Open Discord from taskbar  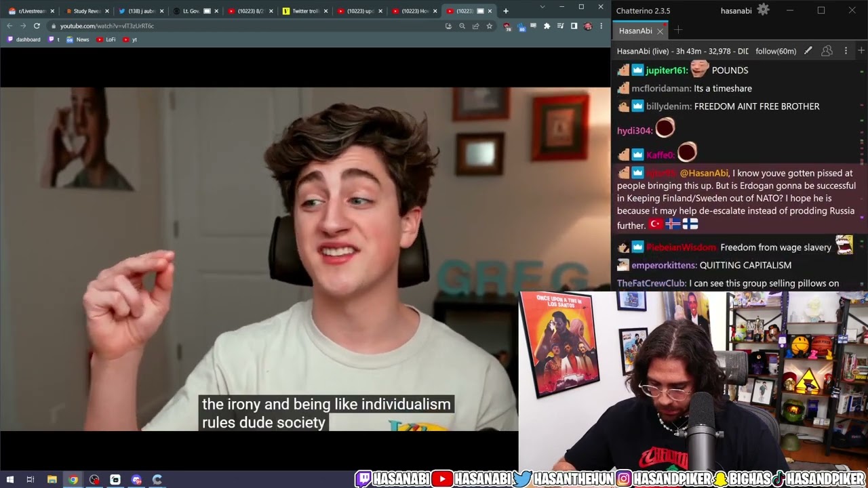click(136, 479)
